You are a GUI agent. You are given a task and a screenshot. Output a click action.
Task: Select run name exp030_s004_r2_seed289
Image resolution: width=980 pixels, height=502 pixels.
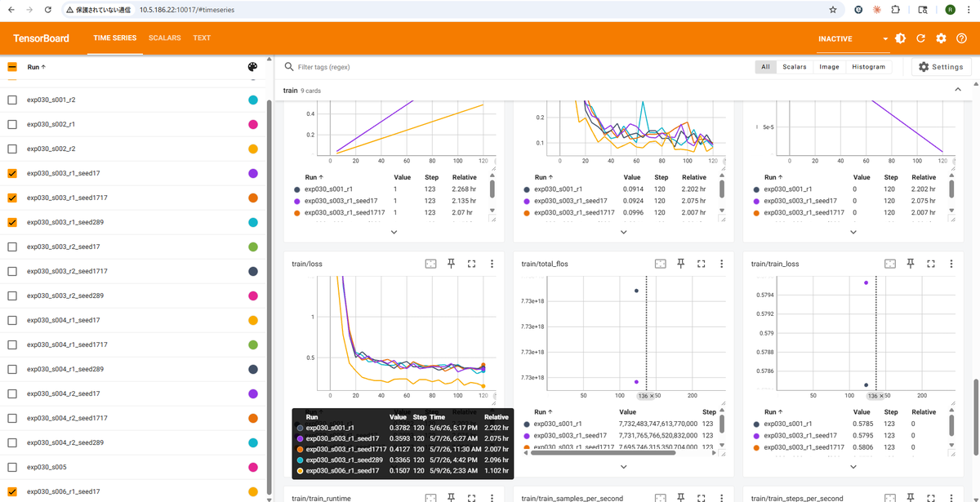click(65, 442)
